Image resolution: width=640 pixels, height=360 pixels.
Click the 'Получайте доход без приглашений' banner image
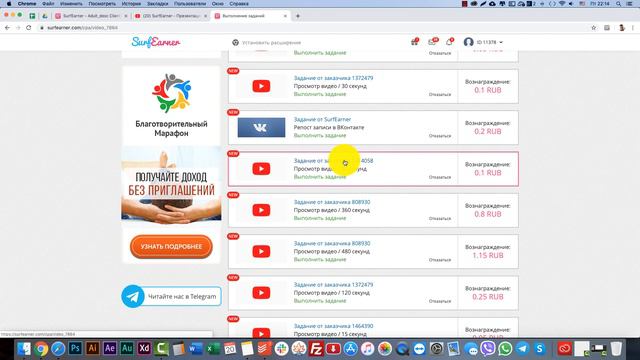click(171, 185)
